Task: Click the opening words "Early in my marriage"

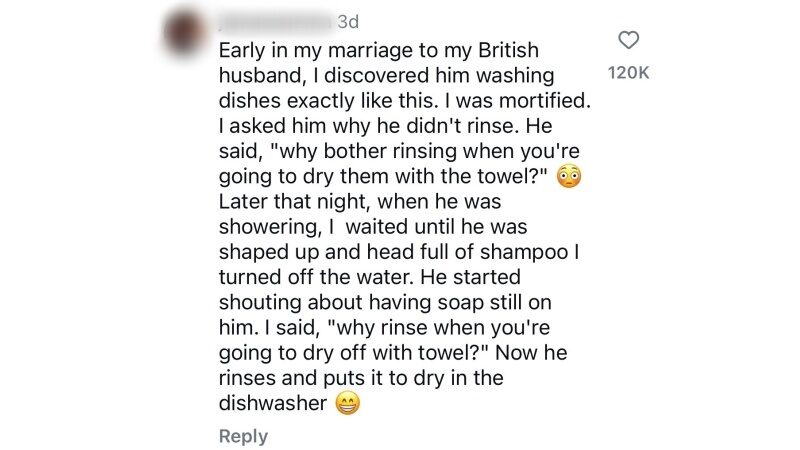Action: 306,49
